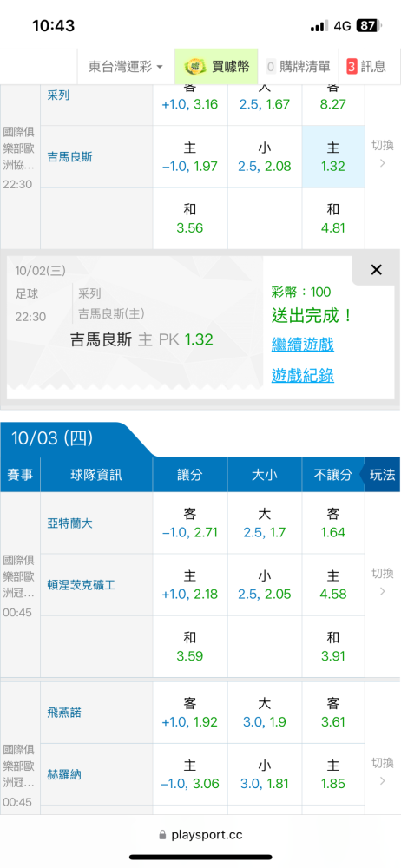401x868 pixels.
Task: Close the bet confirmation slip
Action: click(x=376, y=270)
